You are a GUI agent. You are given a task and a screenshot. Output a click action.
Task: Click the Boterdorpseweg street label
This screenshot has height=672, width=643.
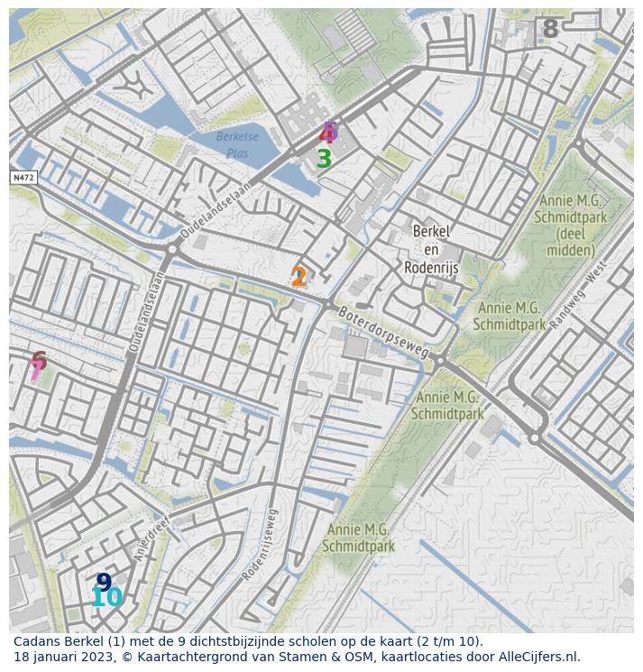[381, 333]
